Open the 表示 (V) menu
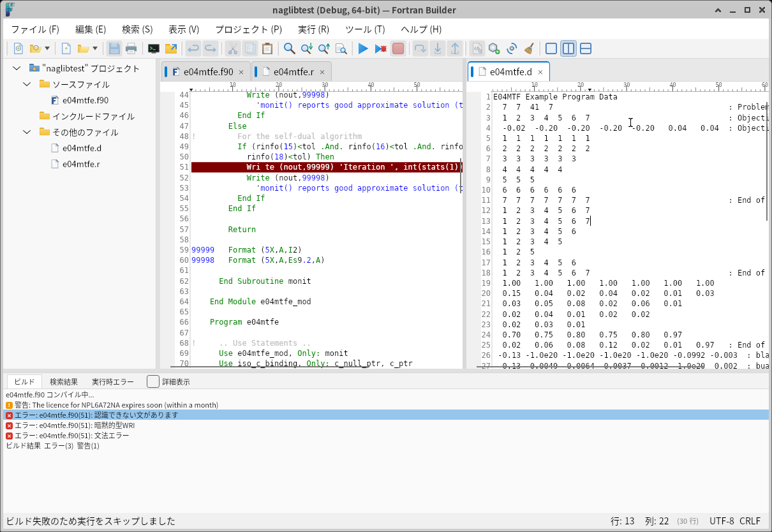772x532 pixels. tap(184, 29)
